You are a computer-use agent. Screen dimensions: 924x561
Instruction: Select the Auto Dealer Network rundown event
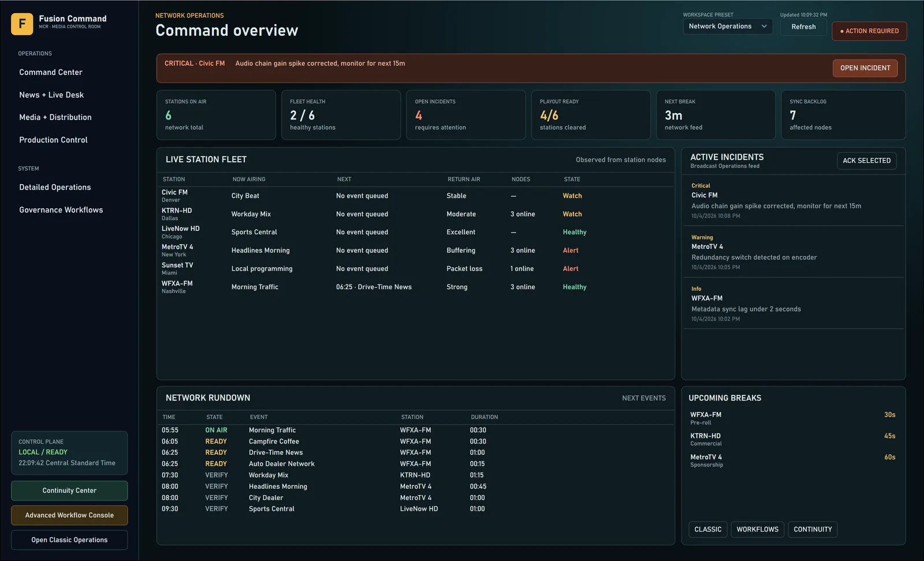point(416,464)
